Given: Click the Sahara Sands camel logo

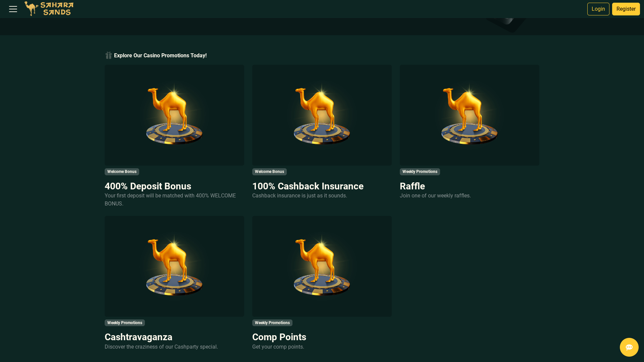Looking at the screenshot, I should (x=49, y=9).
